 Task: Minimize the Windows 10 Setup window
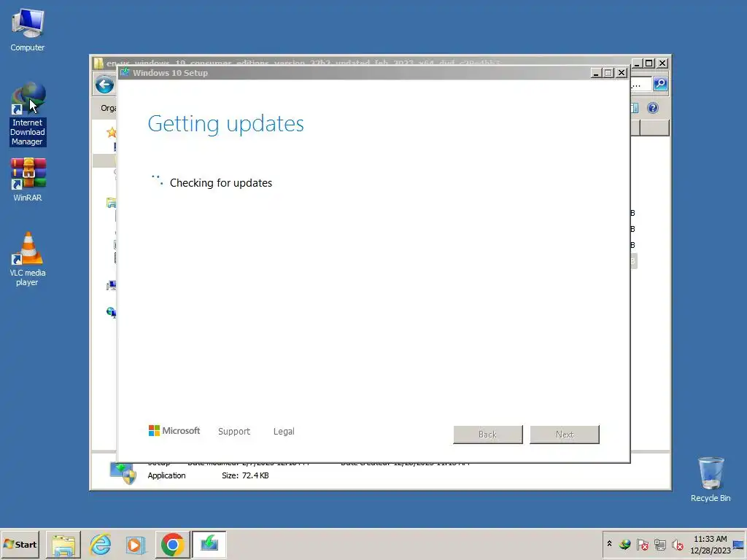tap(595, 73)
